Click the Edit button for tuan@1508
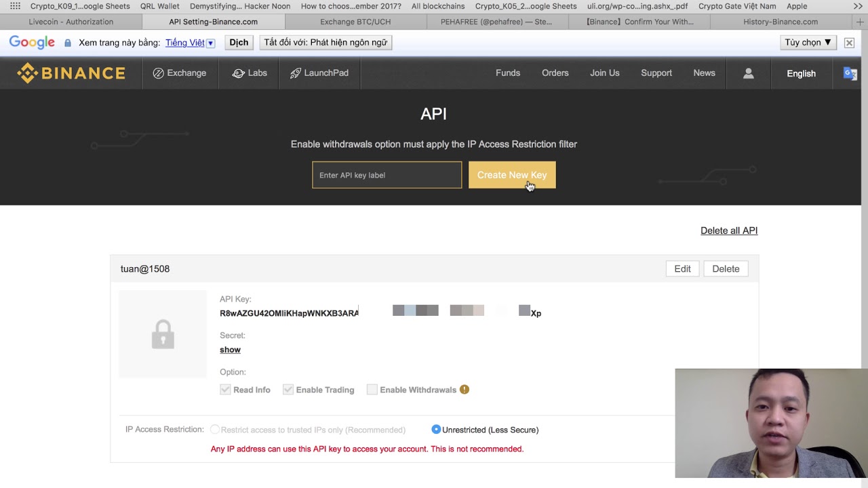The image size is (868, 488). 682,269
